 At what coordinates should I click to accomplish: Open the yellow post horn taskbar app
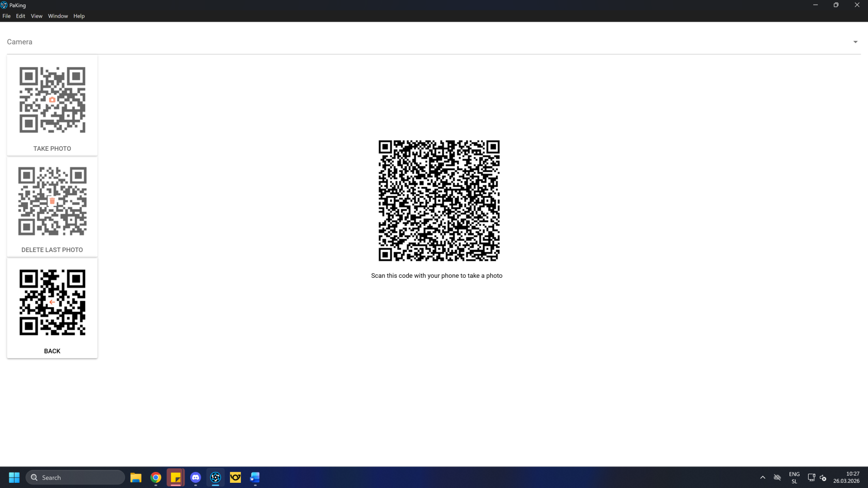point(235,478)
